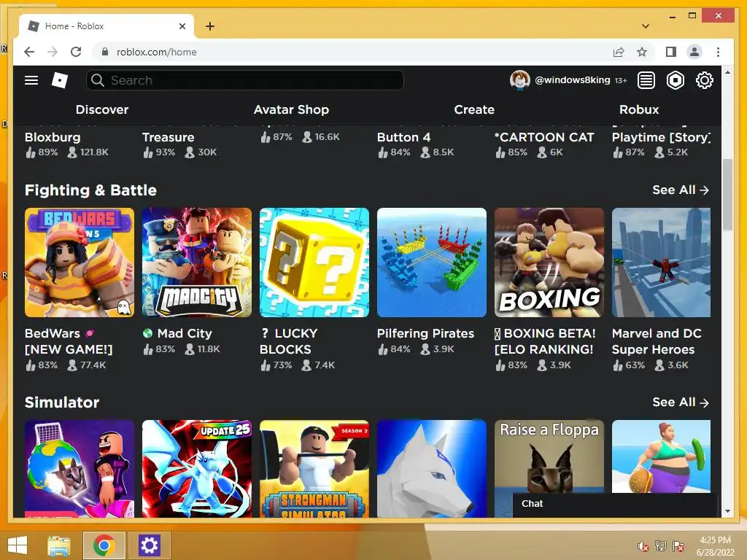Screen dimensions: 747x560
Task: Click the site padlock icon in address bar
Action: 105,52
